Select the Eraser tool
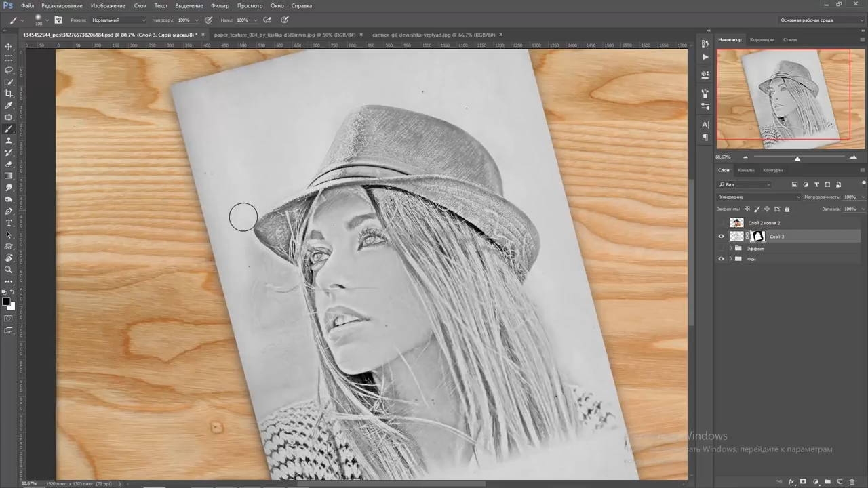This screenshot has height=488, width=868. (x=9, y=164)
